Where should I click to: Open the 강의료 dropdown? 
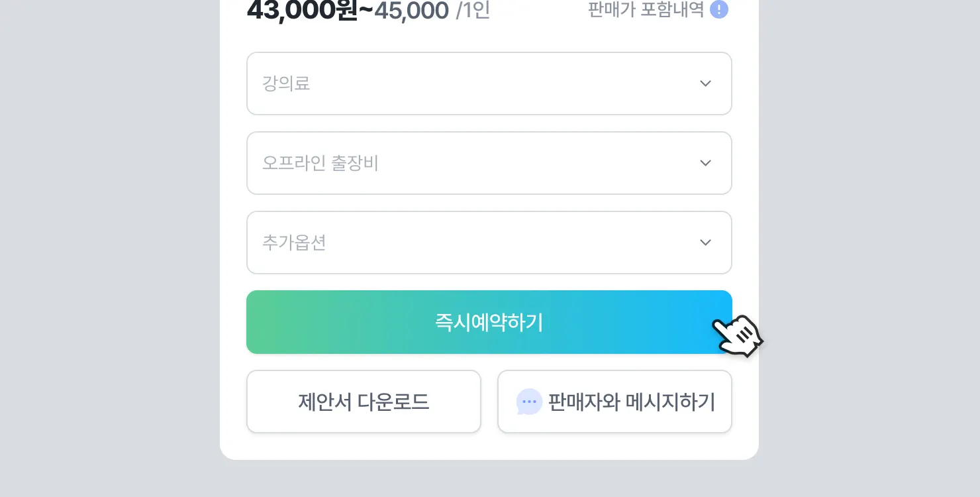pyautogui.click(x=489, y=83)
